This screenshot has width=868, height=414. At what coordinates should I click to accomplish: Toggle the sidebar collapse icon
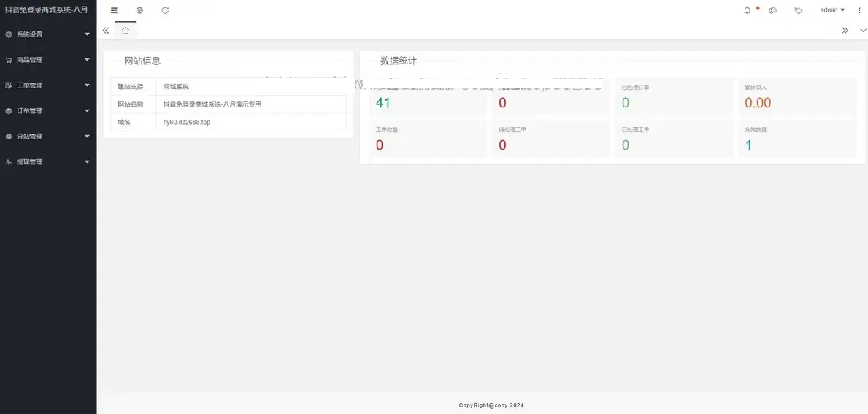(x=114, y=10)
